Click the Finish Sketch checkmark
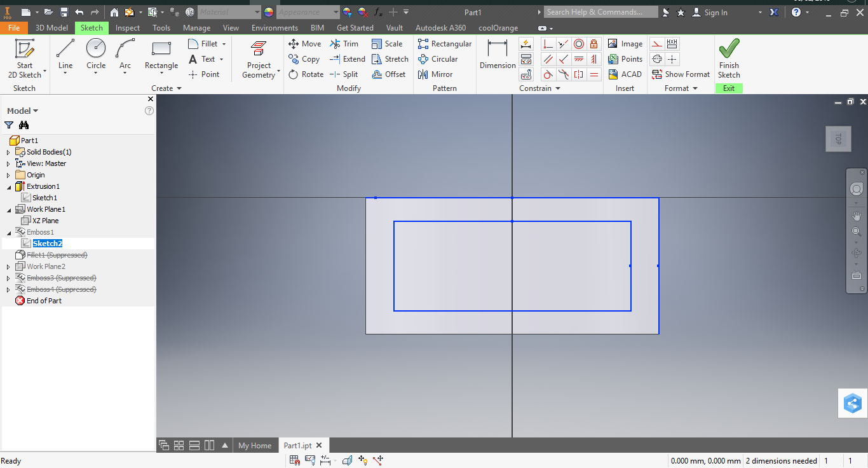 (729, 49)
